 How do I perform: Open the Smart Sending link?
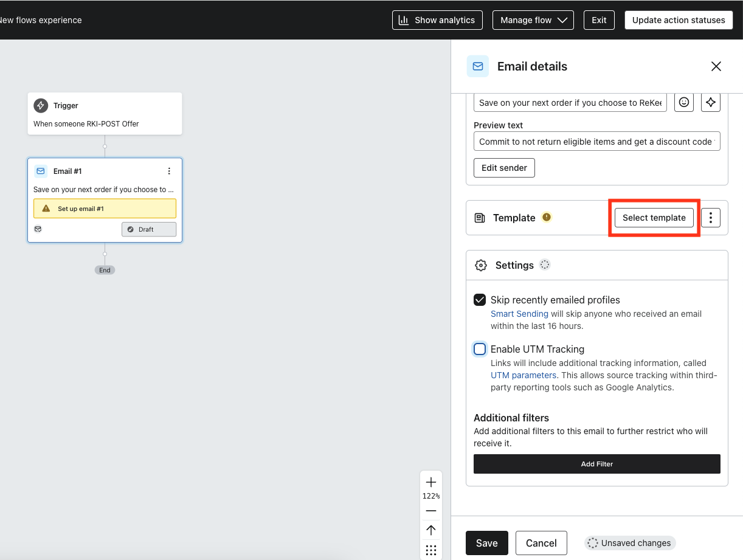tap(519, 314)
